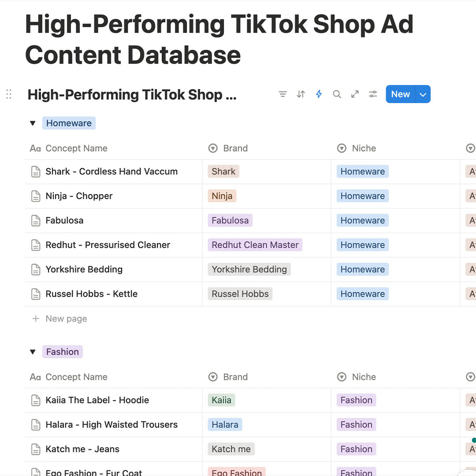Click the page title heading
Screen dimensions: 476x476
pos(219,40)
